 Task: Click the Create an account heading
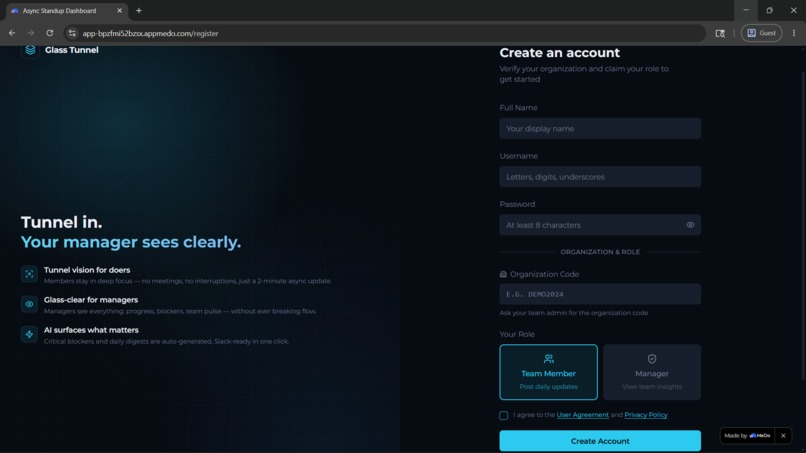tap(559, 52)
